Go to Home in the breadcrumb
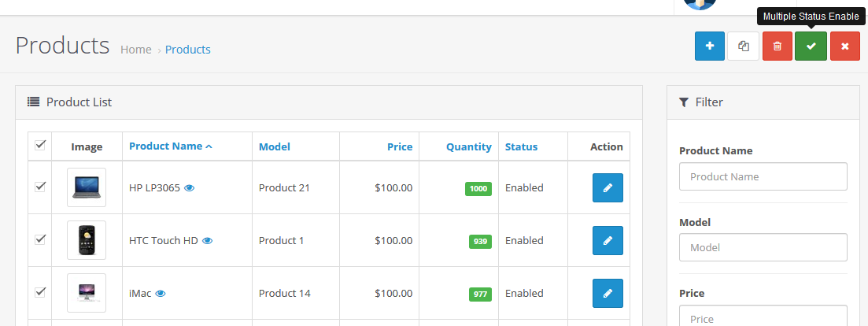The height and width of the screenshot is (326, 868). tap(136, 50)
